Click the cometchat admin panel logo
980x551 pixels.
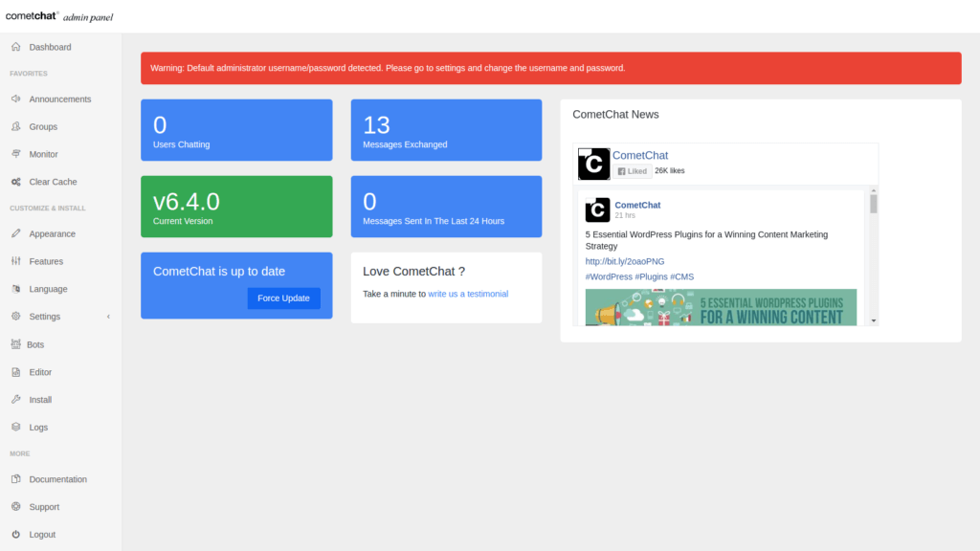pos(59,17)
